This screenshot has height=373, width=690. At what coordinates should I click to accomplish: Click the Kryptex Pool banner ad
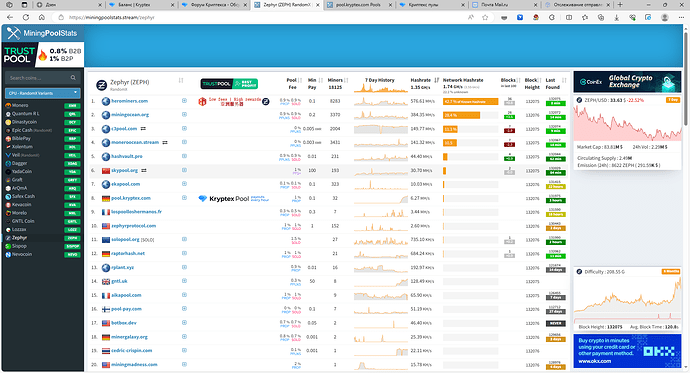(234, 198)
